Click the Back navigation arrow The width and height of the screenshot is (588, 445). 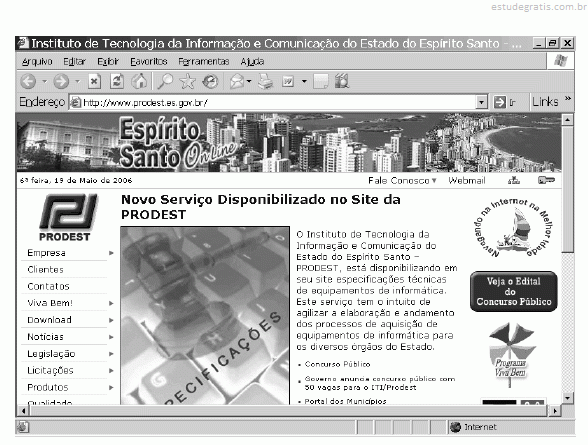(x=28, y=81)
